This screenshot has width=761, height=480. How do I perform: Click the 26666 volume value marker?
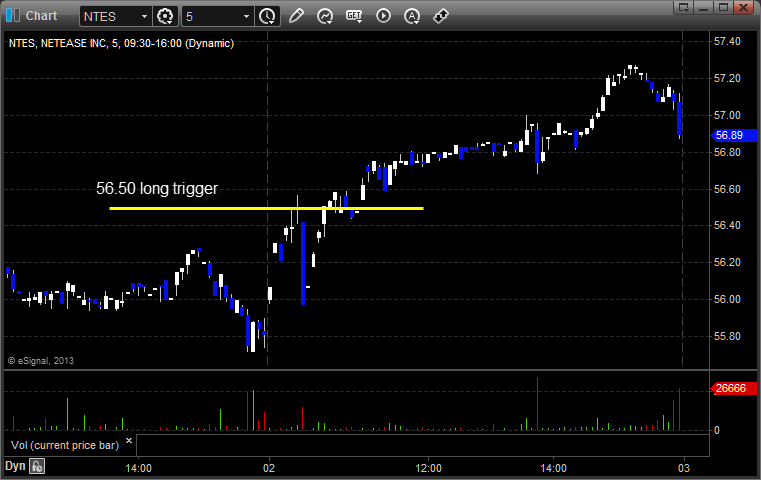(733, 388)
